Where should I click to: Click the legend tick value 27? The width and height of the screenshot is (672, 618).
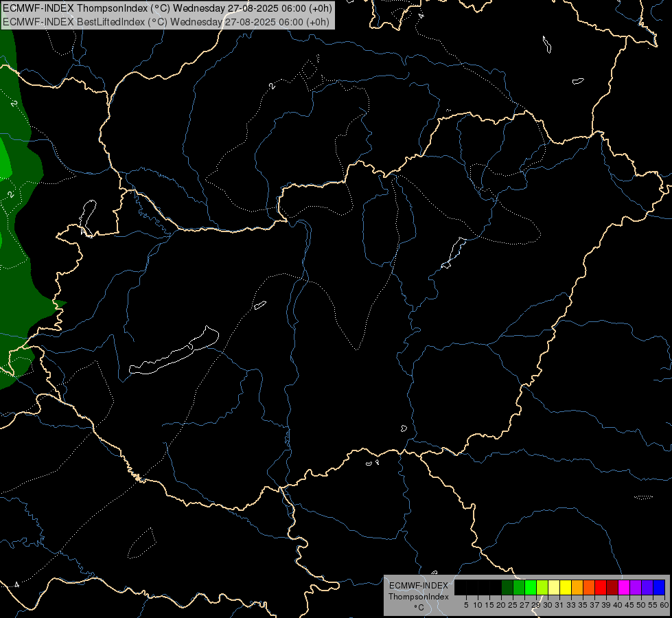tap(524, 605)
